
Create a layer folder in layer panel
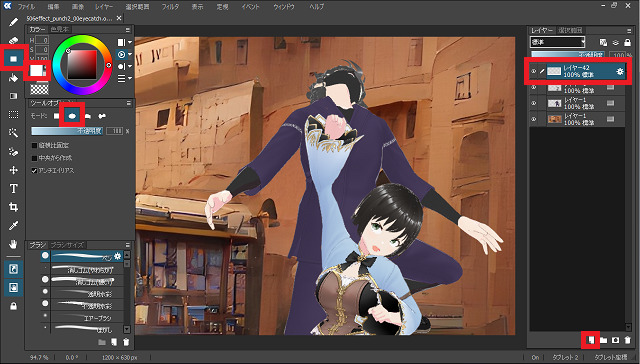[x=603, y=340]
